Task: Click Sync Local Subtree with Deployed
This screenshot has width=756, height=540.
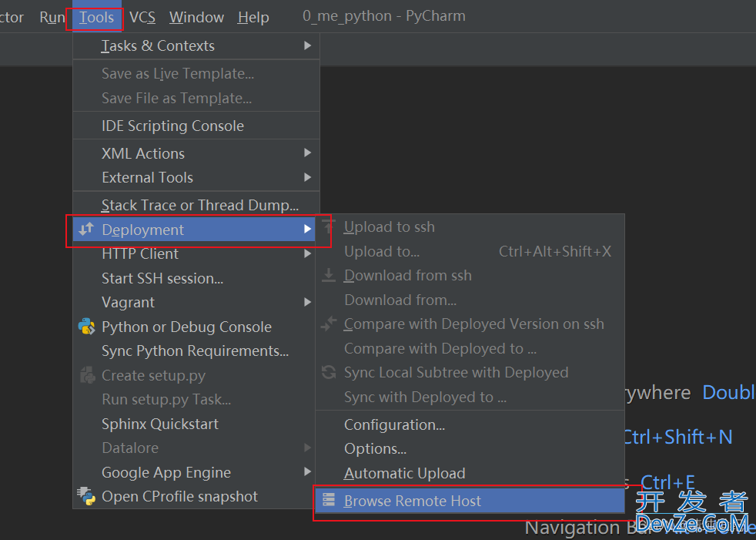Action: [470, 373]
